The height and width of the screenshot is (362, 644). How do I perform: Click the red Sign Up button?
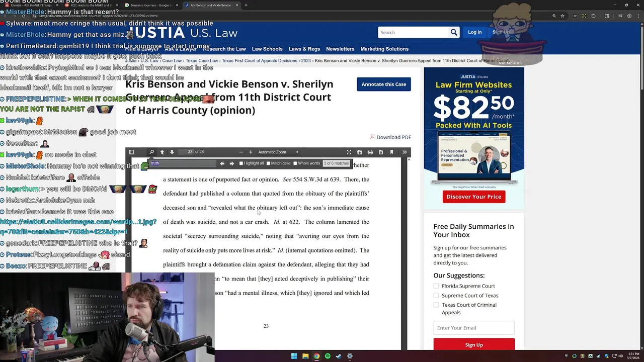point(474,344)
